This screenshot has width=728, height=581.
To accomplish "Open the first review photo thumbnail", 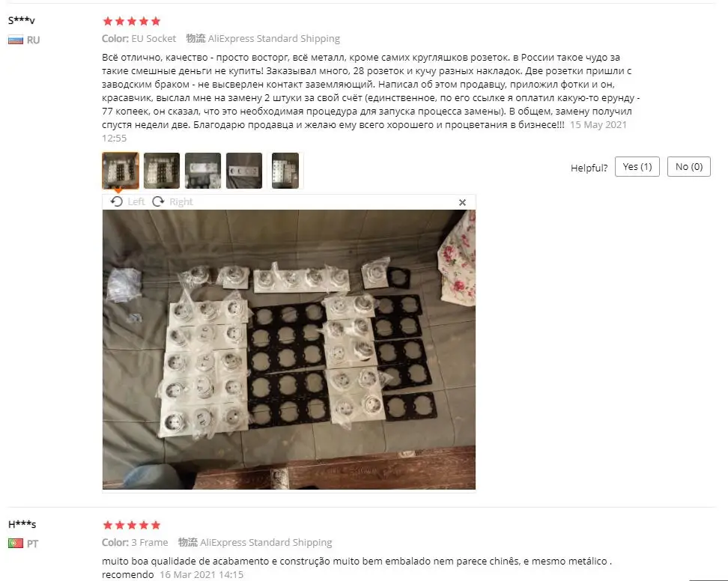I will click(x=121, y=170).
